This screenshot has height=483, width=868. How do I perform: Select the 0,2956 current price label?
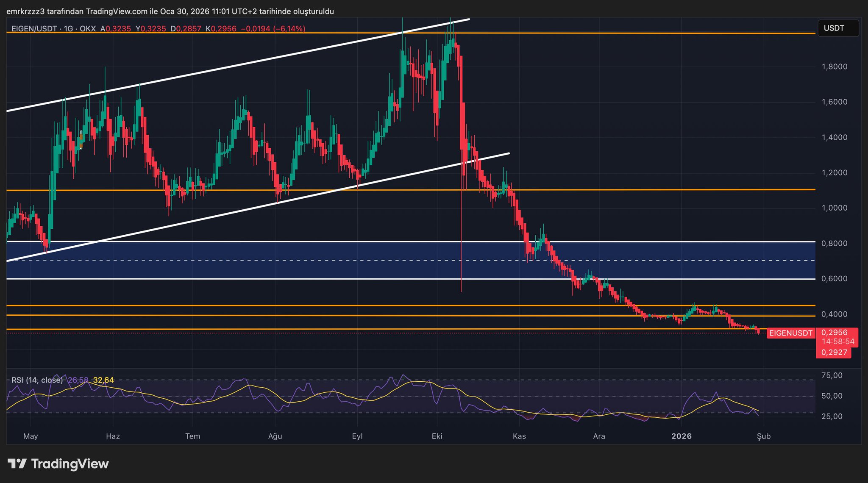click(834, 333)
